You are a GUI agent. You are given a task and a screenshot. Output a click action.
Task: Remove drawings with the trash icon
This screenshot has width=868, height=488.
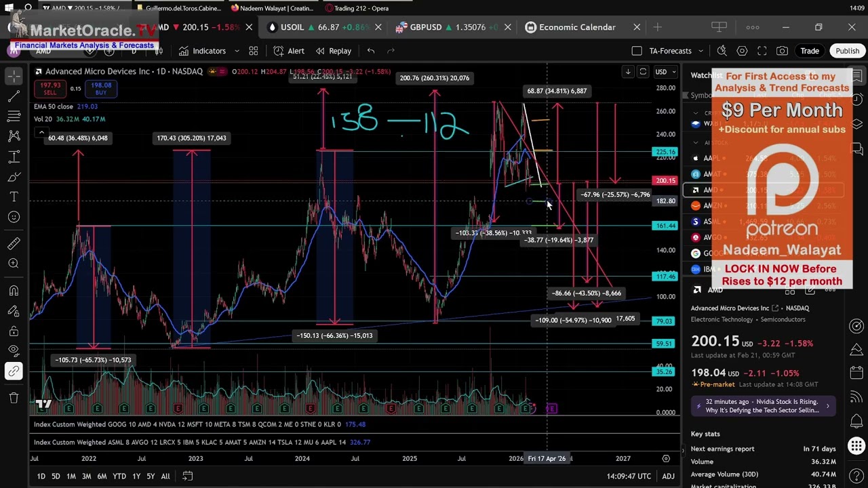(x=14, y=398)
